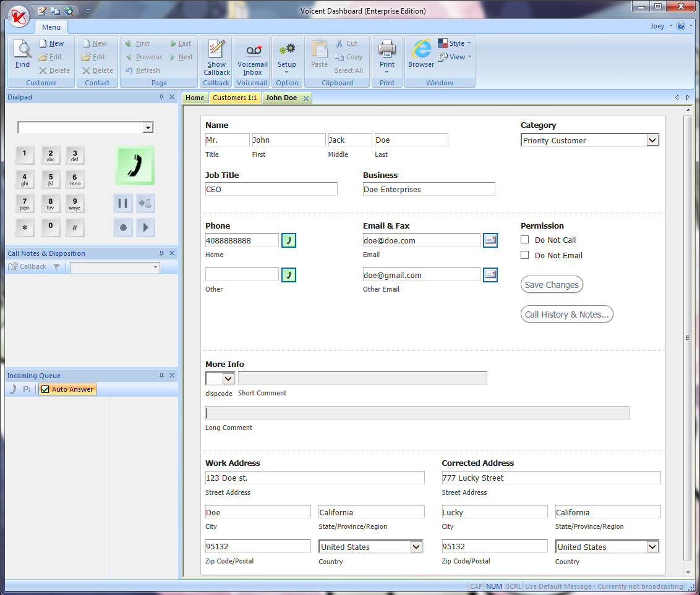Switch to the Home tab
700x595 pixels.
(x=195, y=98)
